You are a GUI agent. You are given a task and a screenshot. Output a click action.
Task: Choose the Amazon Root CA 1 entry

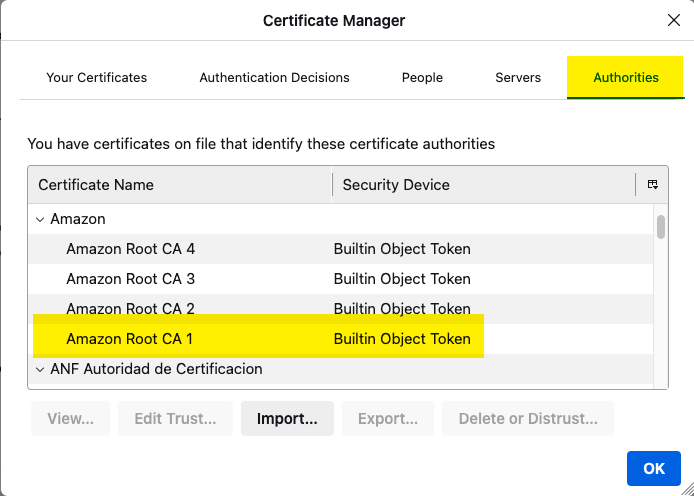click(x=130, y=339)
